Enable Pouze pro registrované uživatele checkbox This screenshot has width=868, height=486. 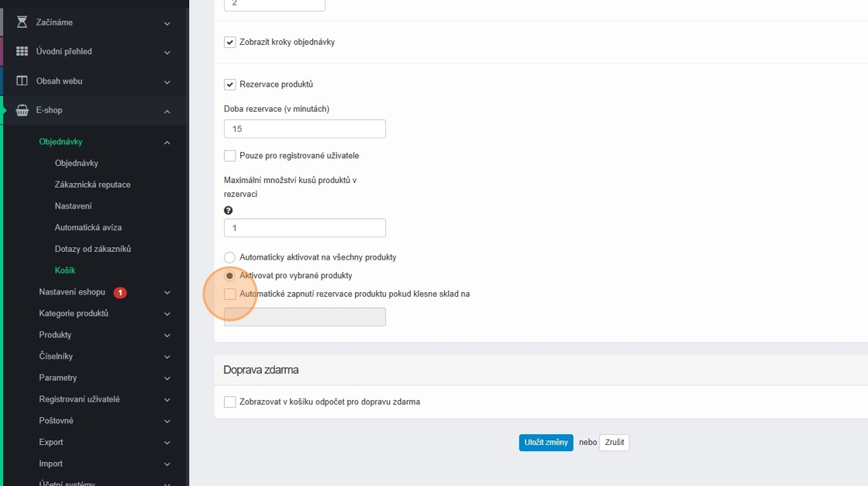coord(230,156)
